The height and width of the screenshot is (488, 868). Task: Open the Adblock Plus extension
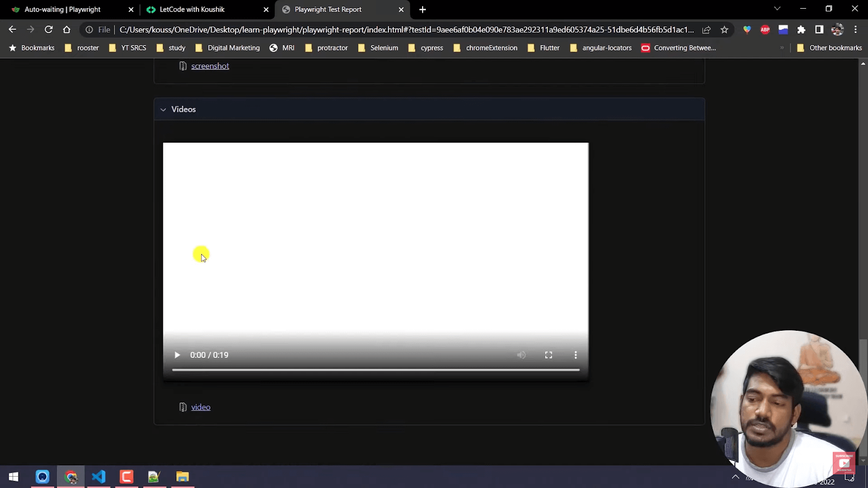point(765,30)
